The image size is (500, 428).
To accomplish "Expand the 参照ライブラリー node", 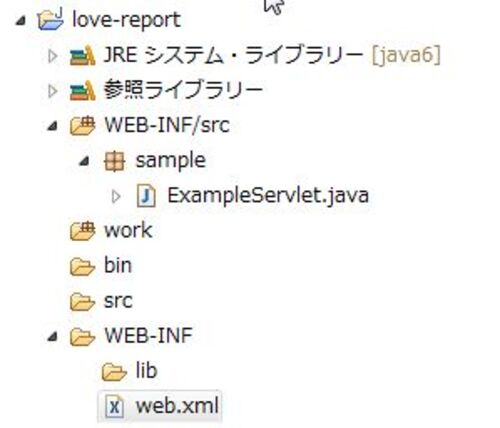I will pos(52,91).
